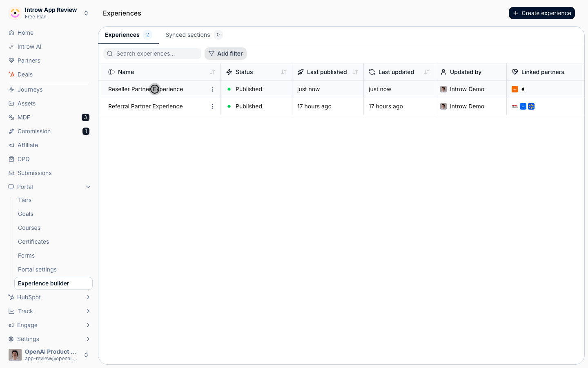Focus the Search experiences field
Viewport: 588px width, 368px height.
152,54
